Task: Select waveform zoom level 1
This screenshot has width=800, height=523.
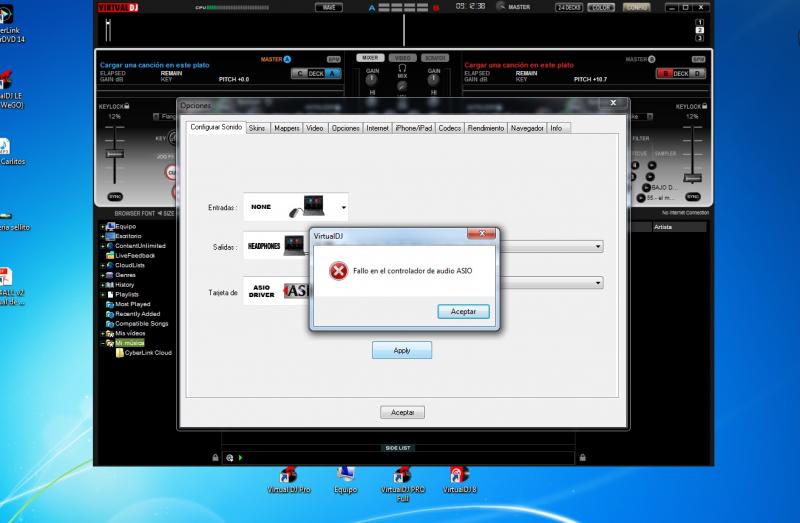Action: [699, 22]
